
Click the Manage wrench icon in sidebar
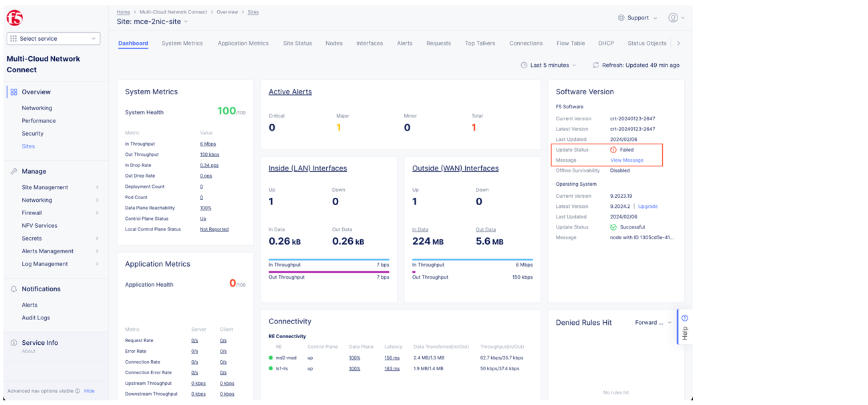click(13, 171)
